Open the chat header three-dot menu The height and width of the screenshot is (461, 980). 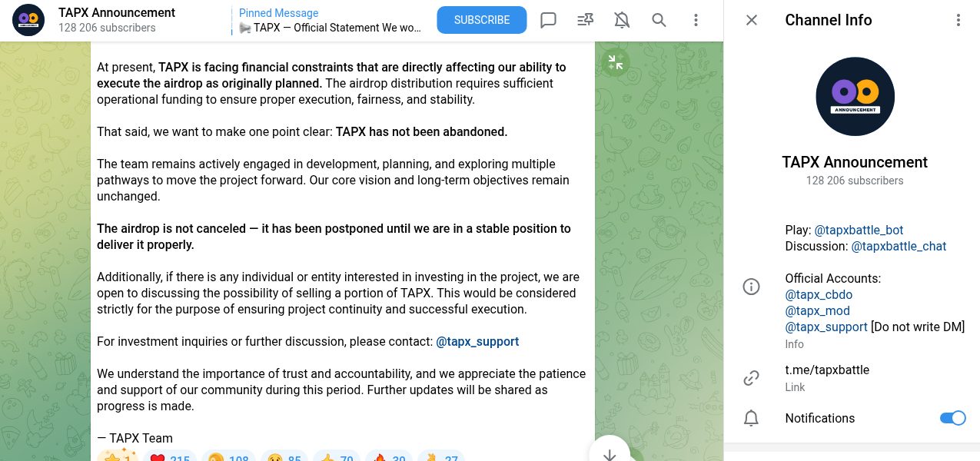(x=696, y=20)
